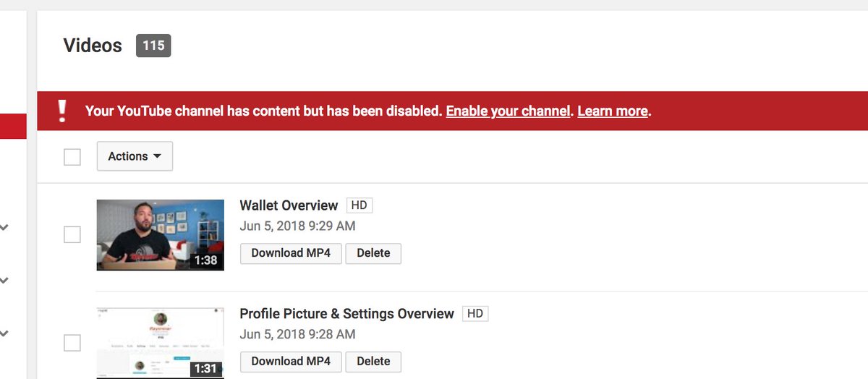The width and height of the screenshot is (868, 379).
Task: Click the date Jun 5, 2018 9:28 AM
Action: point(297,334)
